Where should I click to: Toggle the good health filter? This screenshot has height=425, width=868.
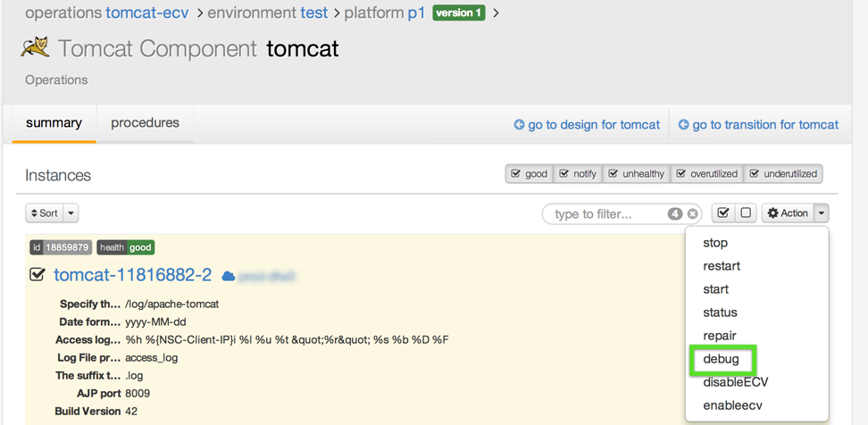[530, 174]
